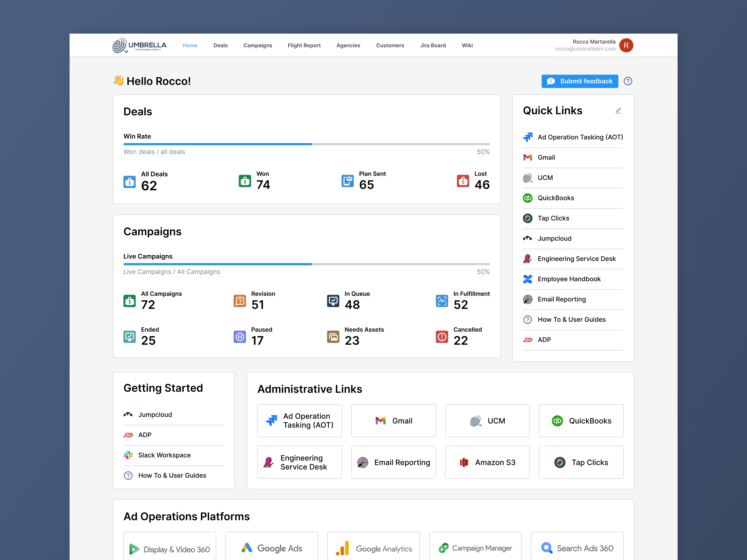Click the Amazon S3 tile
Screen dimensions: 747x560
pyautogui.click(x=487, y=462)
